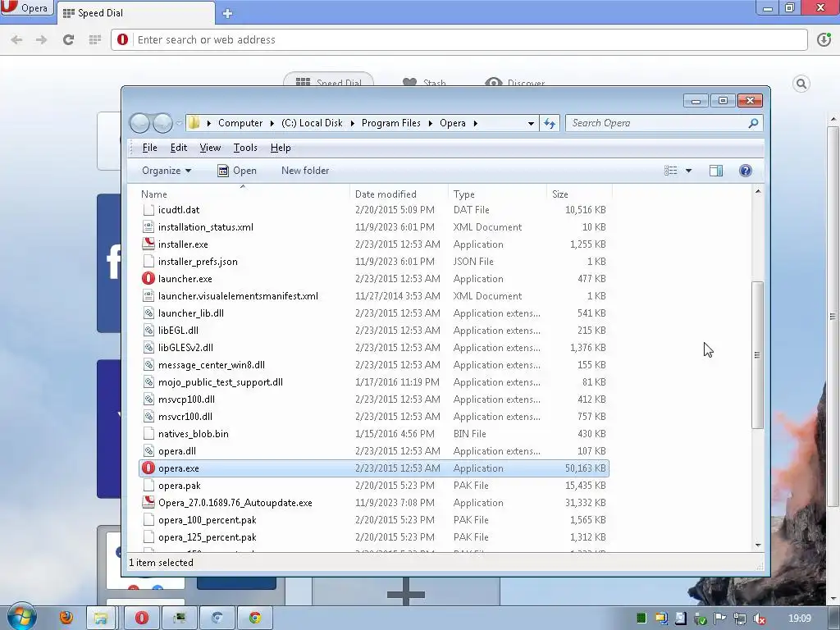Refresh the Explorer folder view
This screenshot has width=840, height=630.
[550, 123]
